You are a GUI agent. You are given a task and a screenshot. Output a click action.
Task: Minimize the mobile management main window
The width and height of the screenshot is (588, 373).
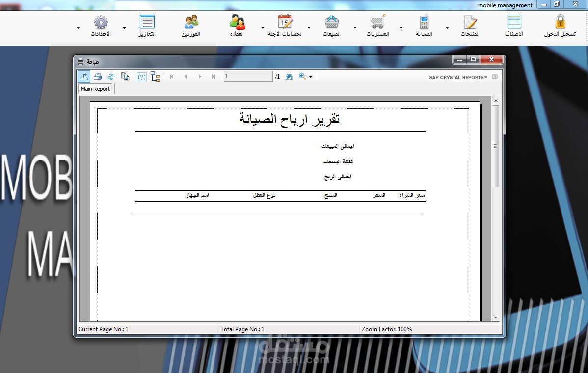(x=543, y=4)
